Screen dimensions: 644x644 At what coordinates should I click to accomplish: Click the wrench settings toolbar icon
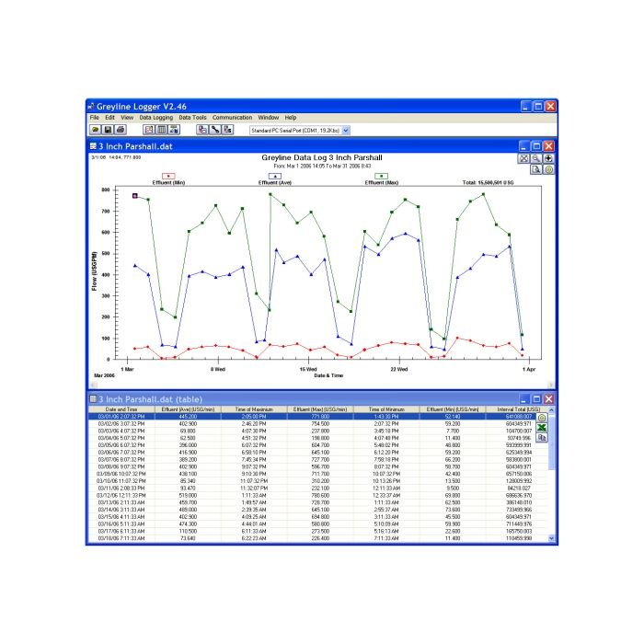215,130
